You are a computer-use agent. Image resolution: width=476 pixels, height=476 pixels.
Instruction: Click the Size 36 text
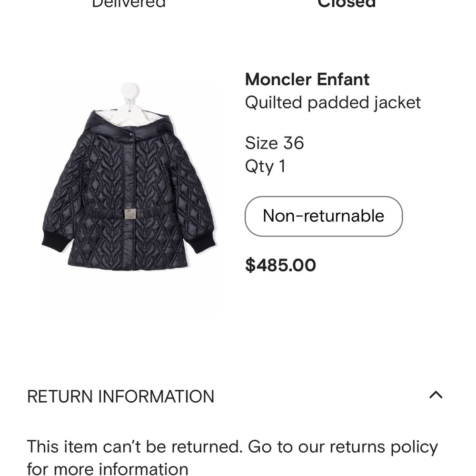click(x=275, y=142)
